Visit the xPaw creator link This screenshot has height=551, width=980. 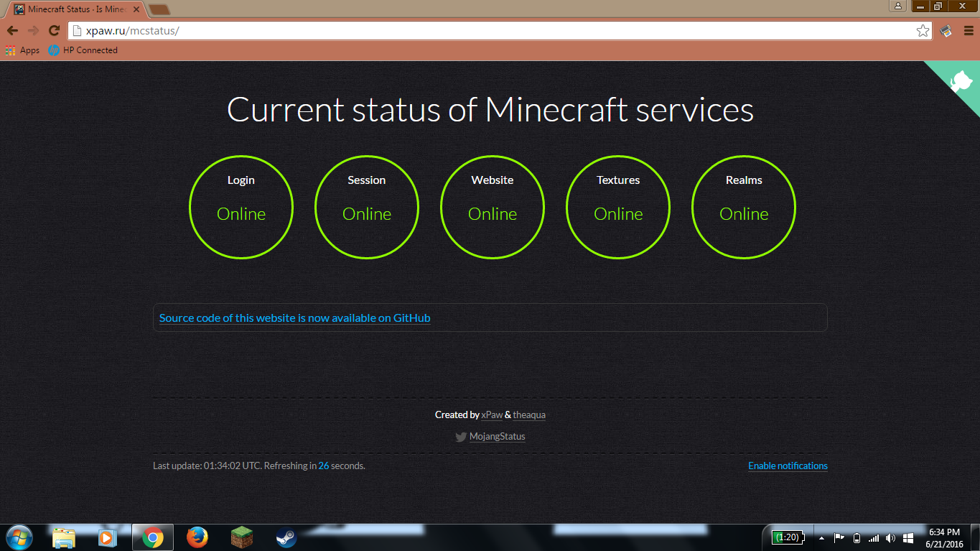pos(492,415)
